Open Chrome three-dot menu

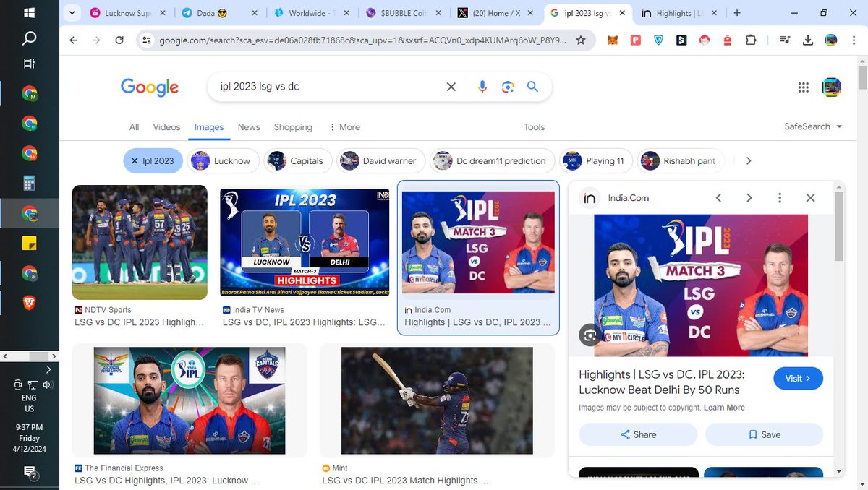[853, 40]
